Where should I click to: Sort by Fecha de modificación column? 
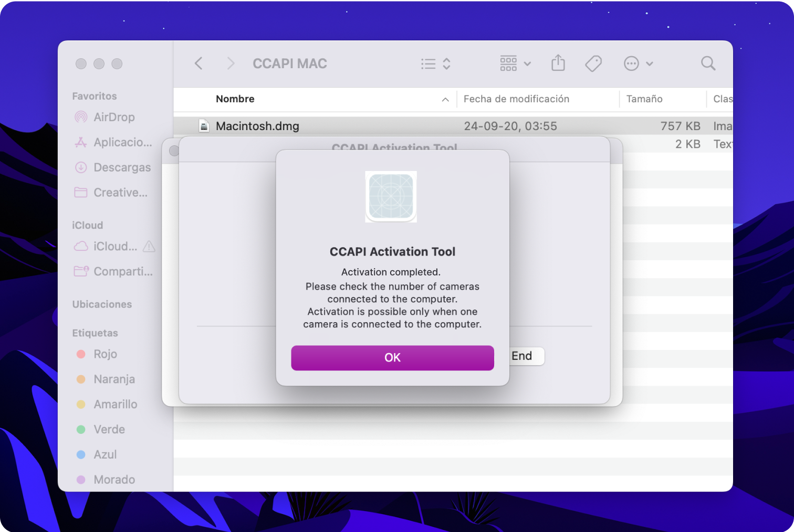point(516,99)
